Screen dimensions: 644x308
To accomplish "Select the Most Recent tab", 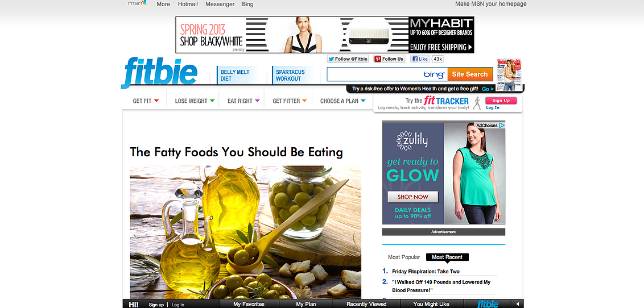I will (x=447, y=257).
